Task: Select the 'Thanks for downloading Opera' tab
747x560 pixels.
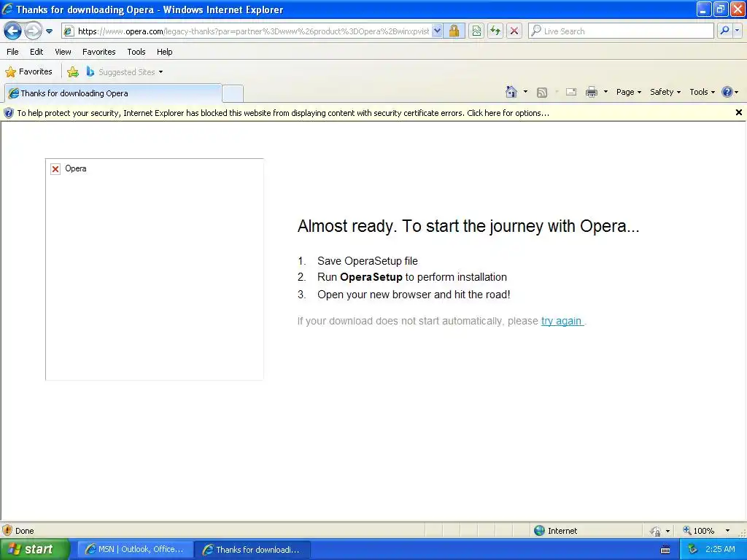Action: 113,93
